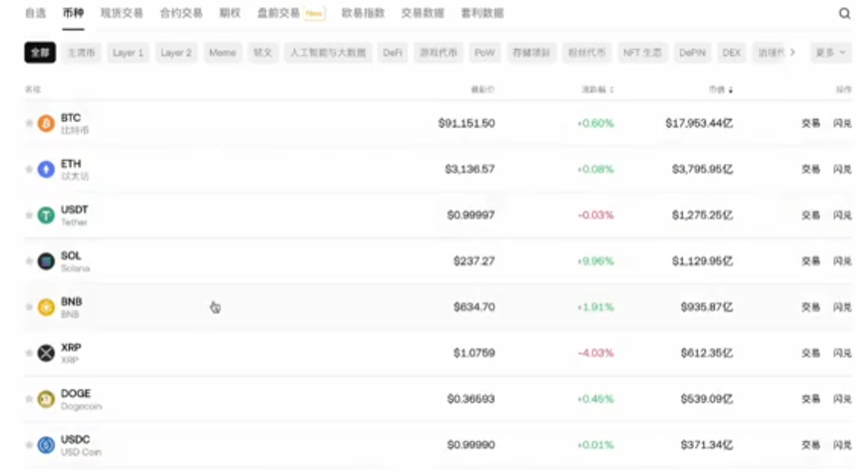Click the USDT Tether logo

tap(46, 215)
